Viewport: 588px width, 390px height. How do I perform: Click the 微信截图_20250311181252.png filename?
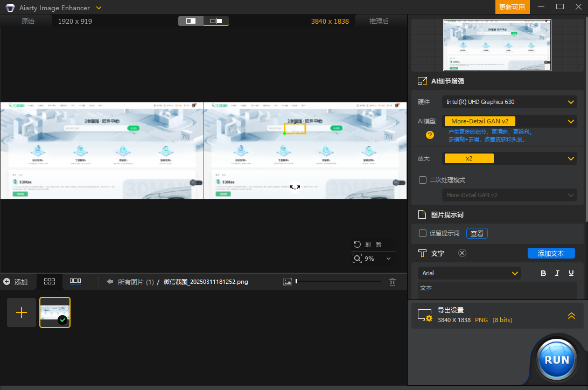click(x=206, y=282)
